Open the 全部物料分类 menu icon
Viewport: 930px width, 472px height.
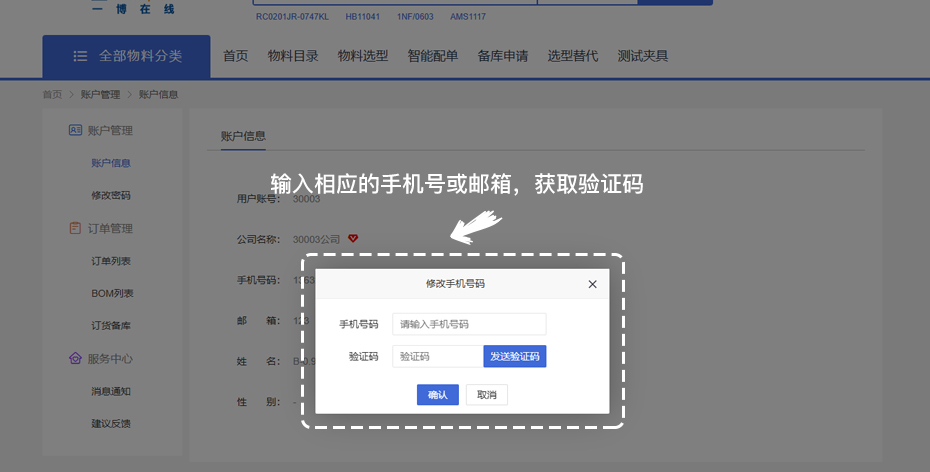(80, 56)
